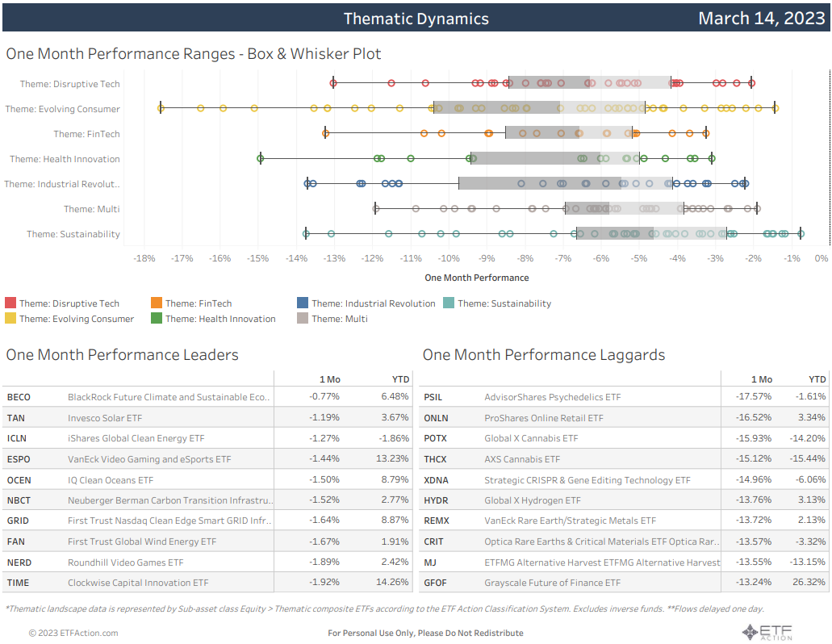Click the ETF Action logo
832x644 pixels.
pos(767,633)
